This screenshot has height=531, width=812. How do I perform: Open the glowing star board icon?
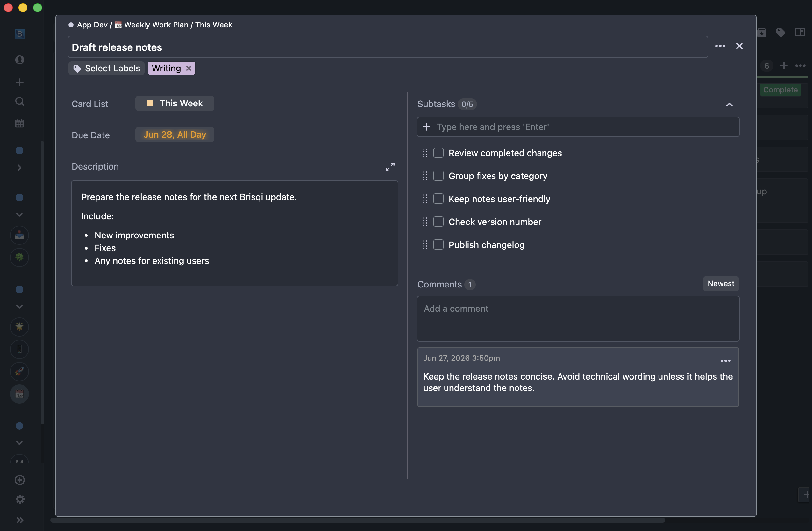(x=19, y=327)
